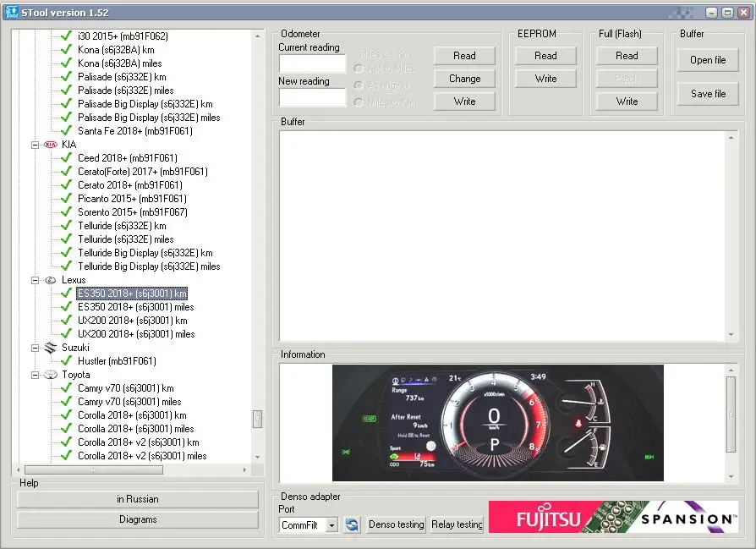Open the CommFilt port dropdown
The height and width of the screenshot is (549, 756).
tap(331, 524)
